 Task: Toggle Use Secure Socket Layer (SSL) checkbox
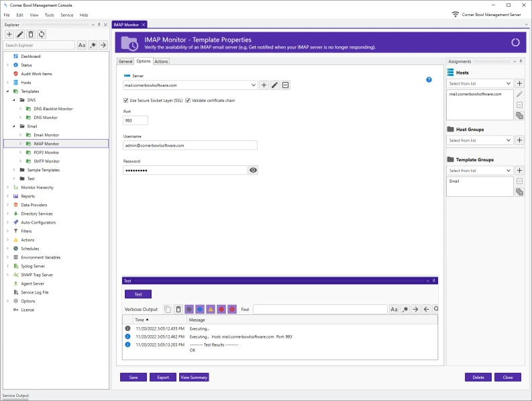[x=126, y=100]
